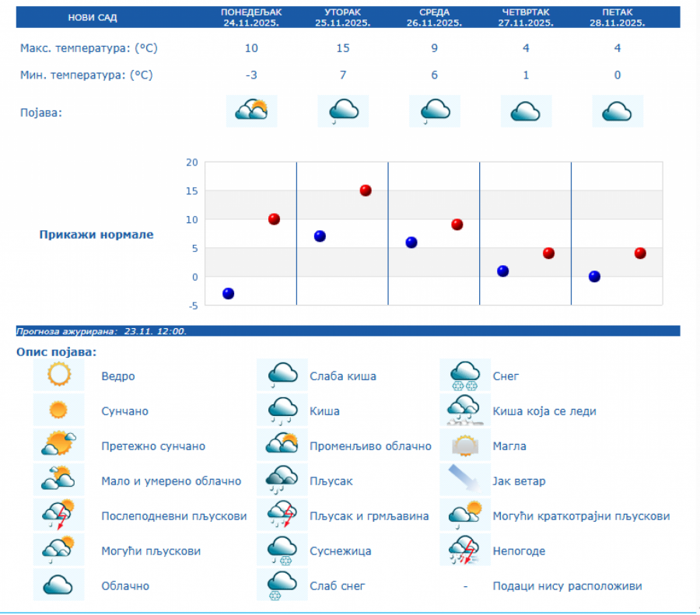Screen dimensions: 700x615
Task: Click the Снег snow legend icon
Action: (465, 376)
